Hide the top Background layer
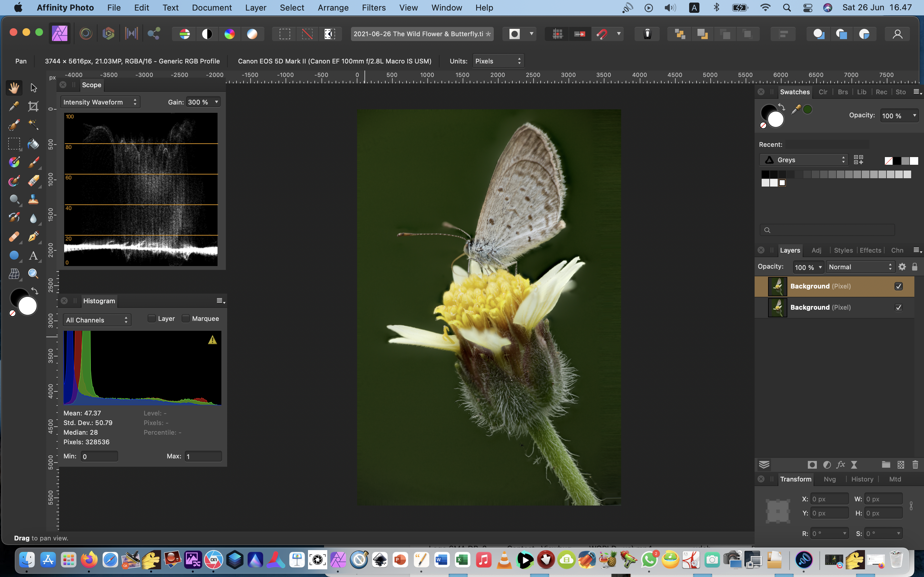924x577 pixels. pyautogui.click(x=898, y=286)
